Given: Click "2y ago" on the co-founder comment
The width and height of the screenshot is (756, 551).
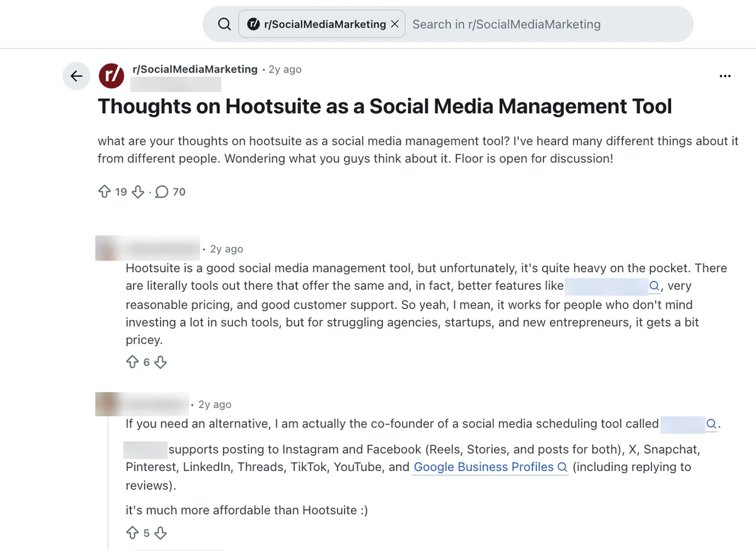Looking at the screenshot, I should tap(215, 404).
